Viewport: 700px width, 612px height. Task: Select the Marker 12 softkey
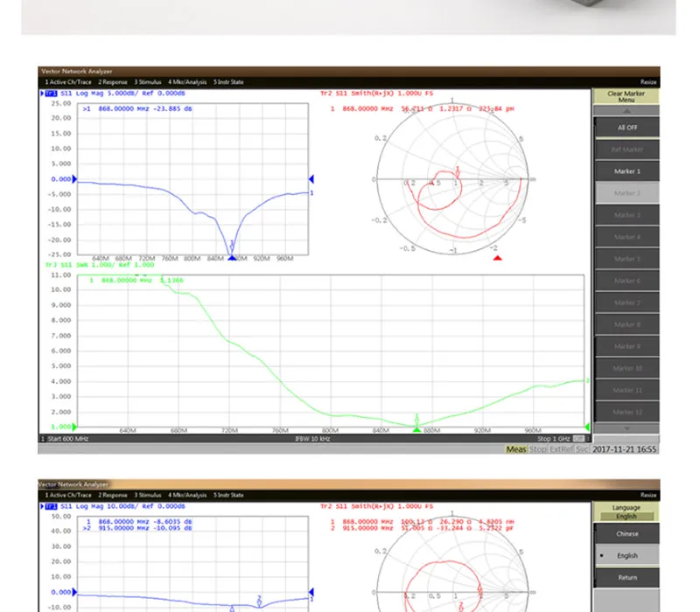click(x=626, y=412)
